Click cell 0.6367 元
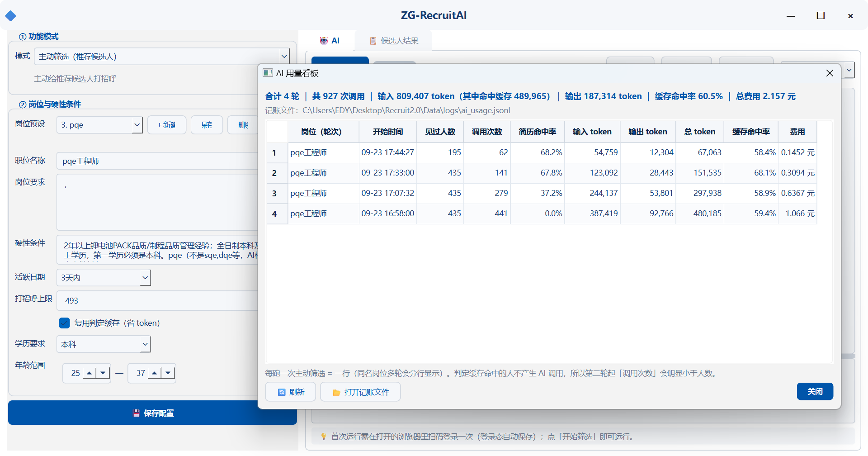The width and height of the screenshot is (868, 456). 797,193
